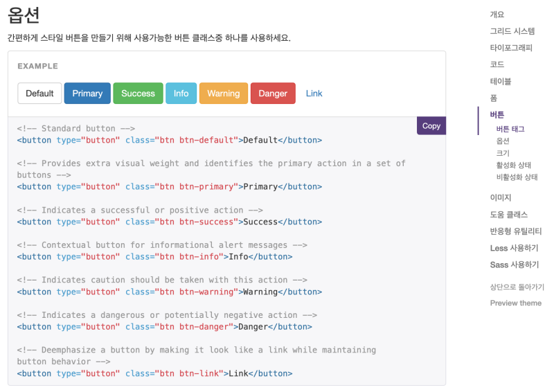The image size is (554, 392).
Task: Click the green Success button
Action: [138, 93]
